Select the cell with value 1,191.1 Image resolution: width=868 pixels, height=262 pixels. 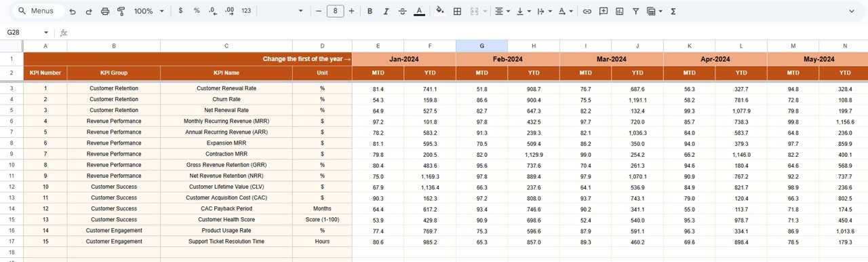[x=637, y=99]
